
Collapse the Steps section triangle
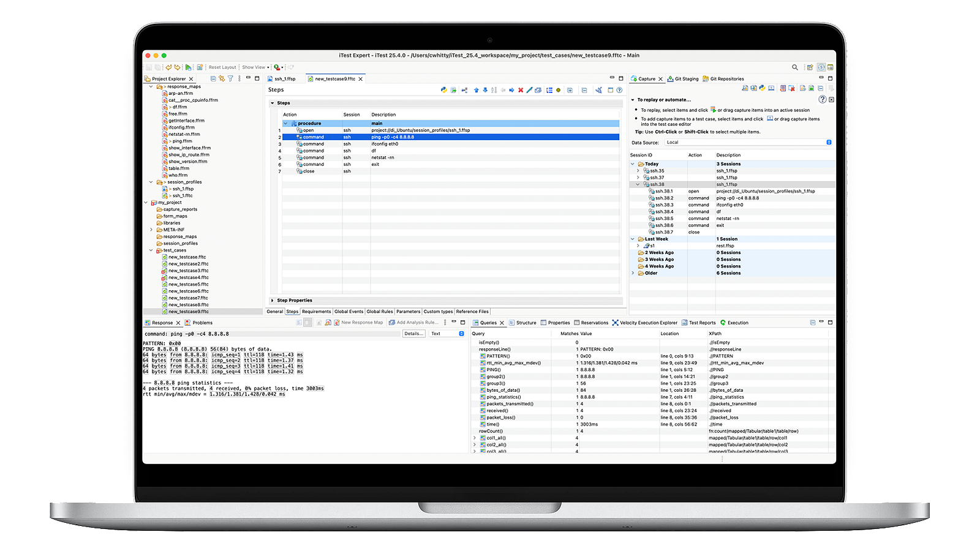click(273, 103)
